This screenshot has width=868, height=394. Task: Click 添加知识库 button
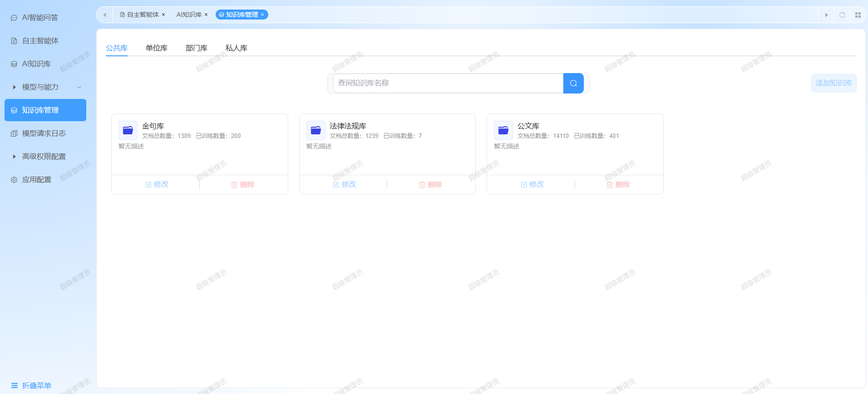coord(834,83)
